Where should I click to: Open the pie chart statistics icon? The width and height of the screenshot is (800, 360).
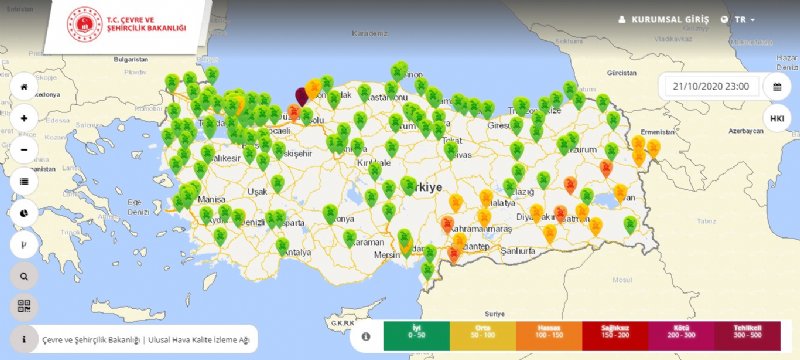tap(24, 213)
